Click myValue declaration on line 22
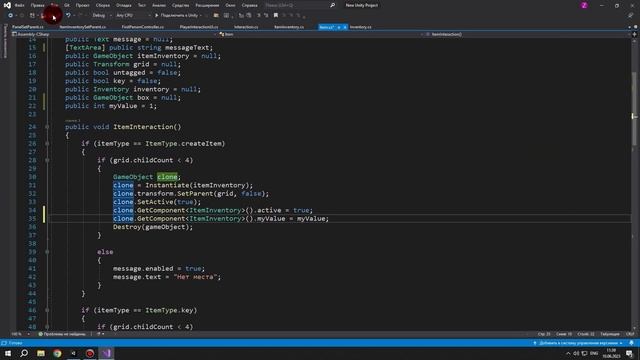This screenshot has width=640, height=360. tap(123, 106)
